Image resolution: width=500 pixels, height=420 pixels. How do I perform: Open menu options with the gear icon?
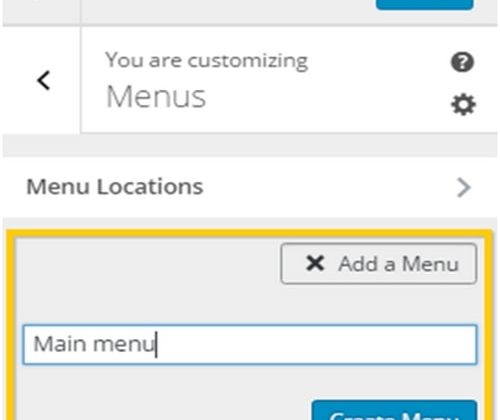click(463, 105)
